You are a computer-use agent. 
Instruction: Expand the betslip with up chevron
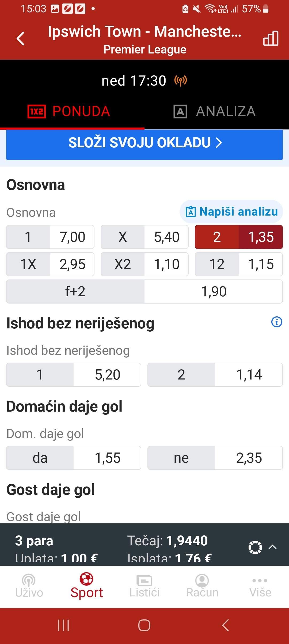pyautogui.click(x=272, y=547)
